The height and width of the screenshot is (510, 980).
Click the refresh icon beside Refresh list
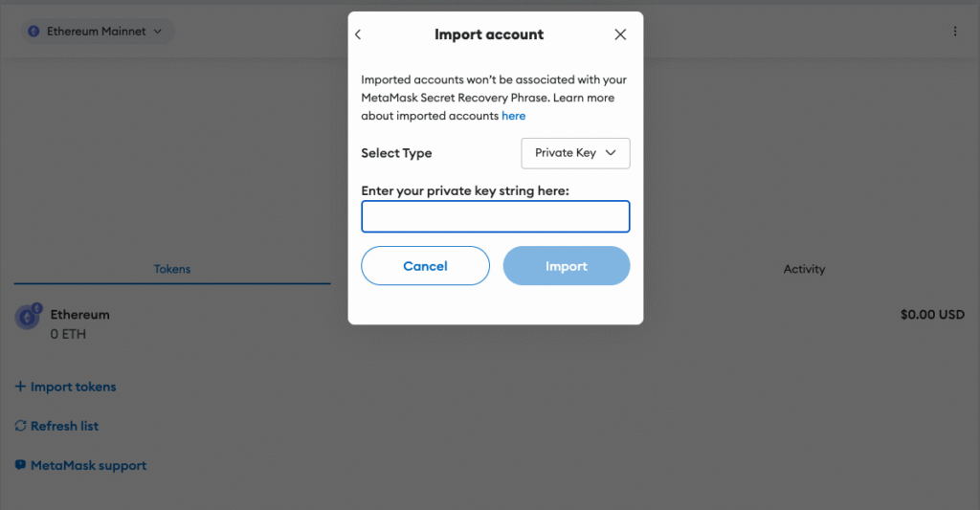coord(21,426)
